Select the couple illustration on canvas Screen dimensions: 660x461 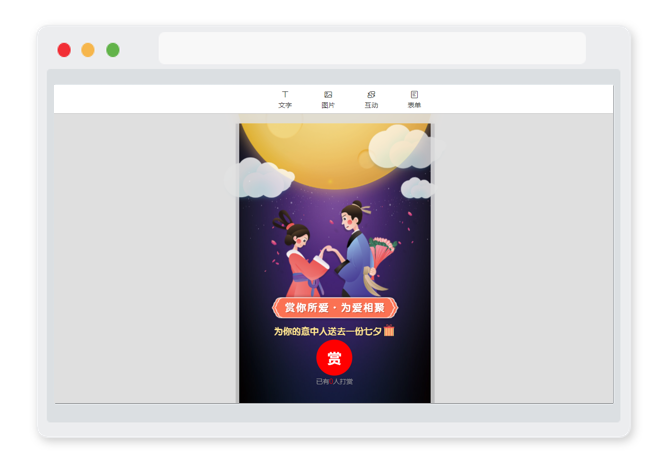point(335,249)
